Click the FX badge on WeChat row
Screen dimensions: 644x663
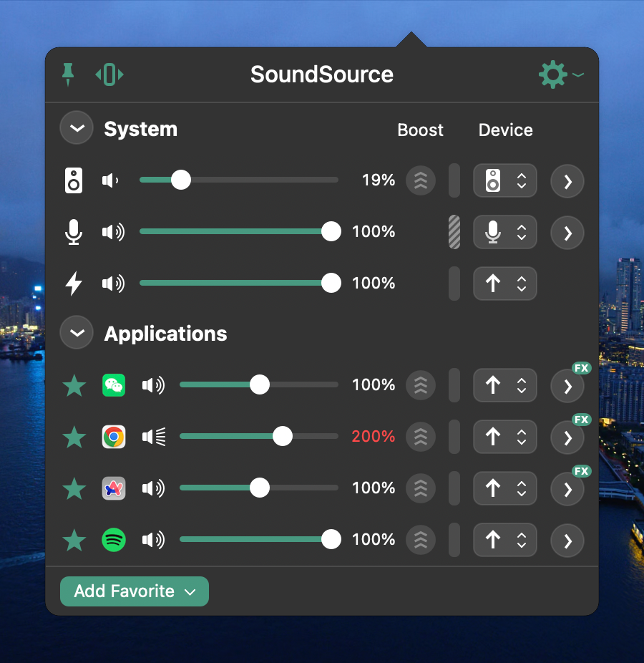582,368
